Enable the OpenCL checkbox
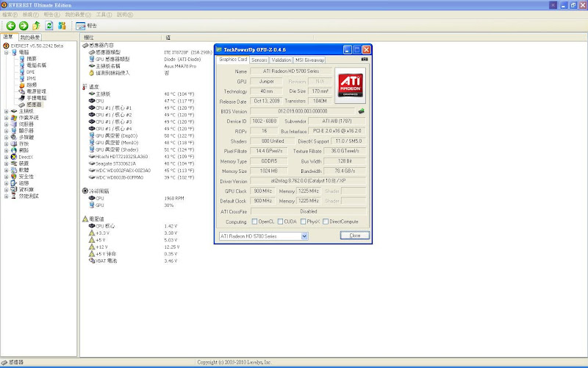 (254, 222)
